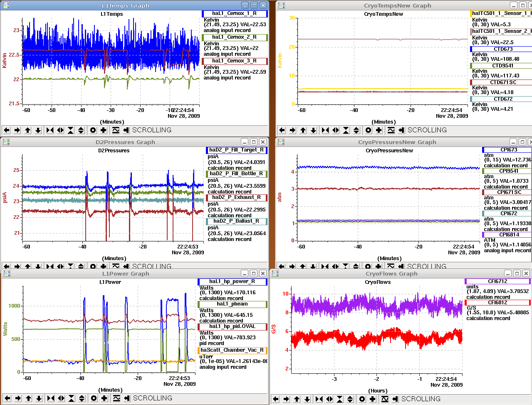
Task: Select the haL1_Cernox_1_R curve legend
Action: [235, 14]
